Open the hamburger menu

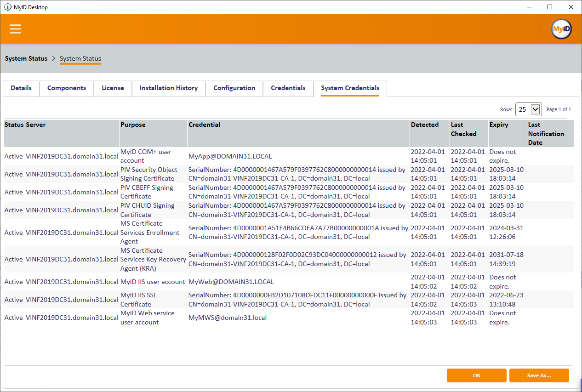tap(15, 29)
